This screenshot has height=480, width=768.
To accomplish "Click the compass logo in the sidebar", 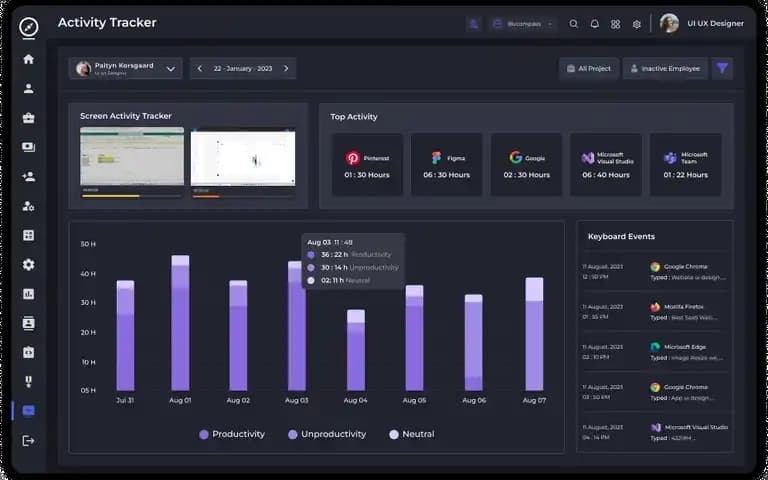I will pyautogui.click(x=28, y=27).
